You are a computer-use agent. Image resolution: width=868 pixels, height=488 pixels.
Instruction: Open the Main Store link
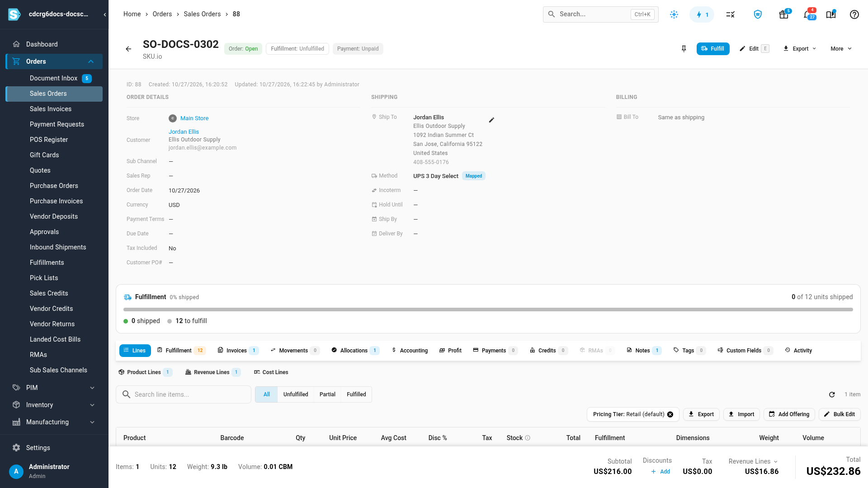pyautogui.click(x=194, y=118)
